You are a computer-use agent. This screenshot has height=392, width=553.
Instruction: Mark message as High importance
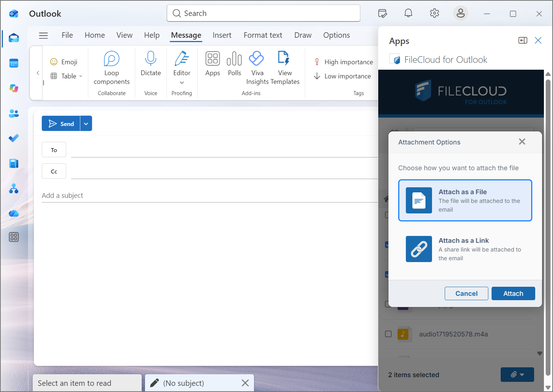click(344, 62)
